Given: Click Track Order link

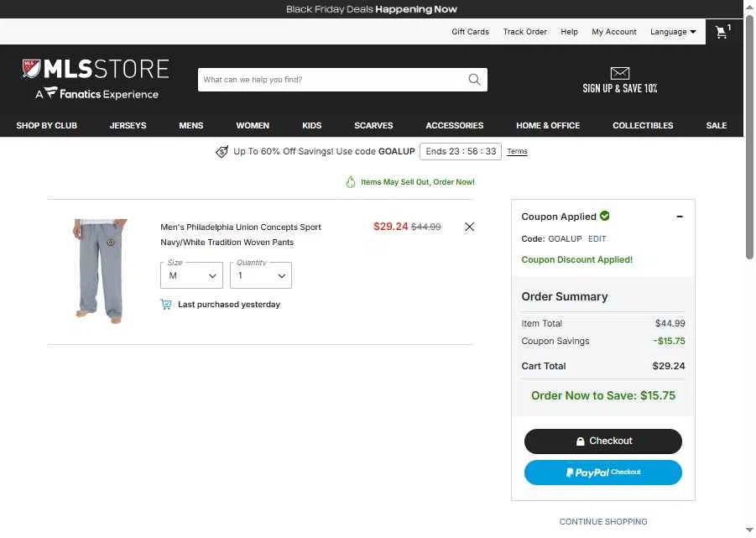Looking at the screenshot, I should [525, 32].
